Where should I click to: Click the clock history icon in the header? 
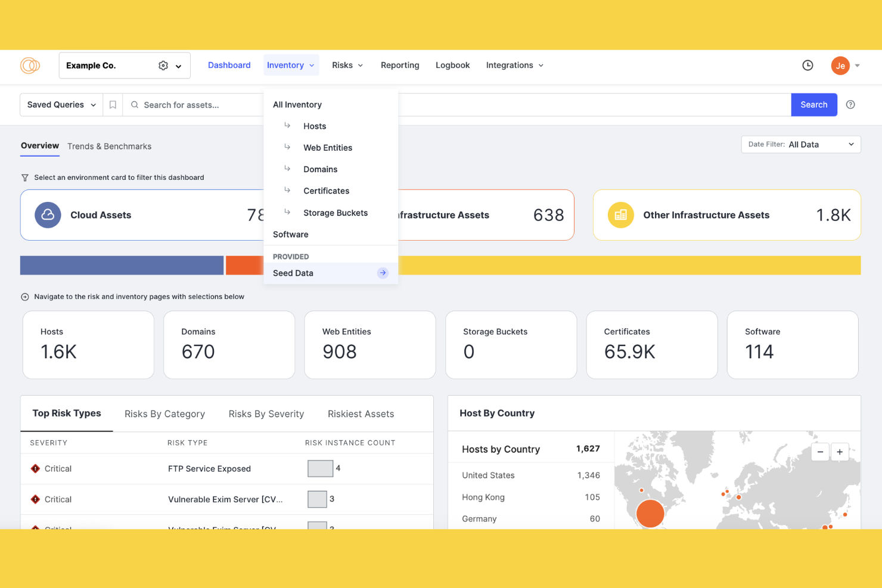[x=808, y=65]
